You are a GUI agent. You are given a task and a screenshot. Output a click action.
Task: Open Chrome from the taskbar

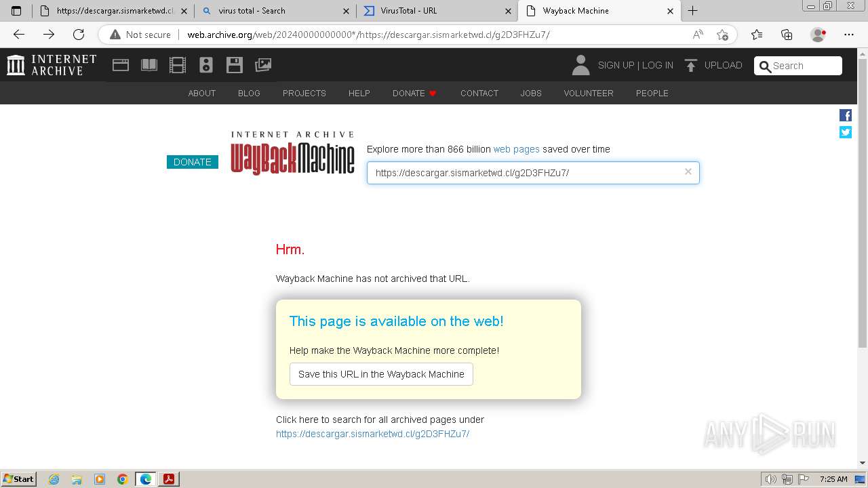pos(123,479)
